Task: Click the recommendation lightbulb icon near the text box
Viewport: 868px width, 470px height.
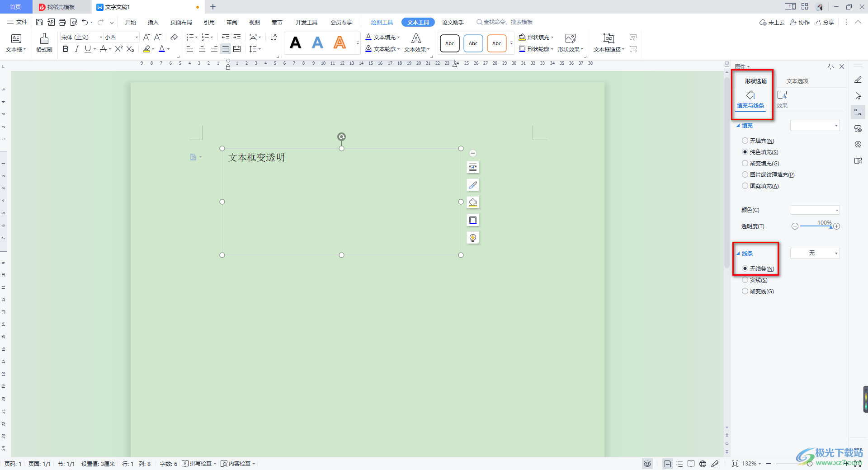Action: click(x=472, y=237)
